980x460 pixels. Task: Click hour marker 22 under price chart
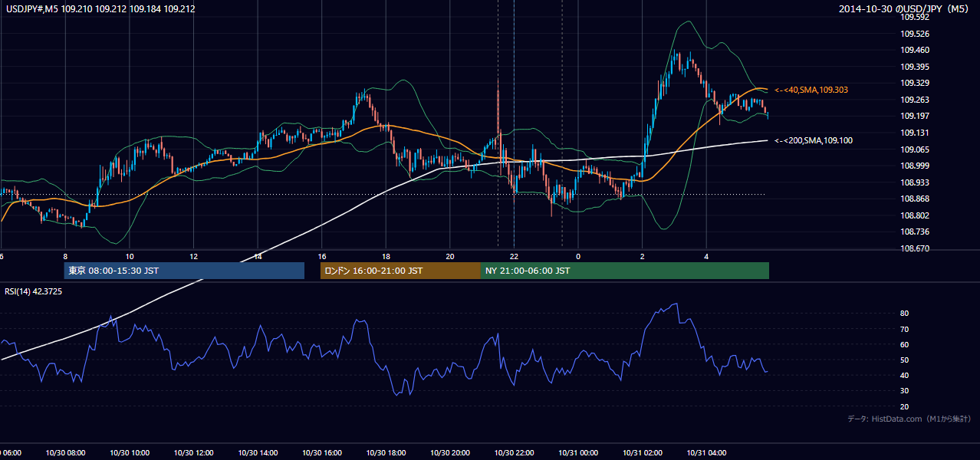click(514, 256)
